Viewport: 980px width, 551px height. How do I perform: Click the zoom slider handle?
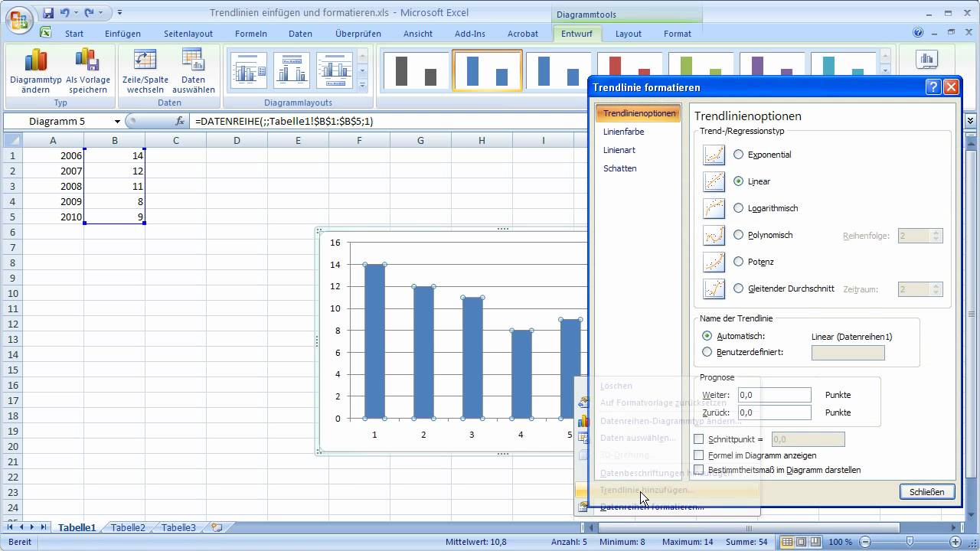pos(911,542)
